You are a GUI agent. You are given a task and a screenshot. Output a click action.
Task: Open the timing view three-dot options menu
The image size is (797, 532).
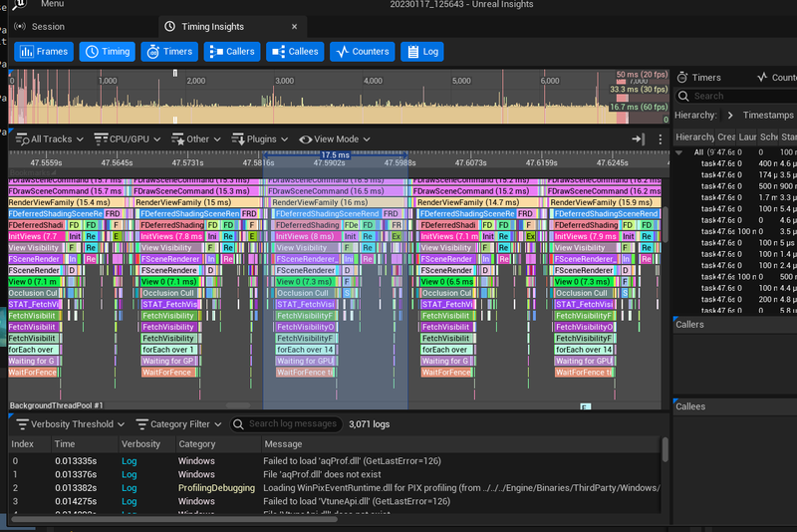pyautogui.click(x=661, y=139)
